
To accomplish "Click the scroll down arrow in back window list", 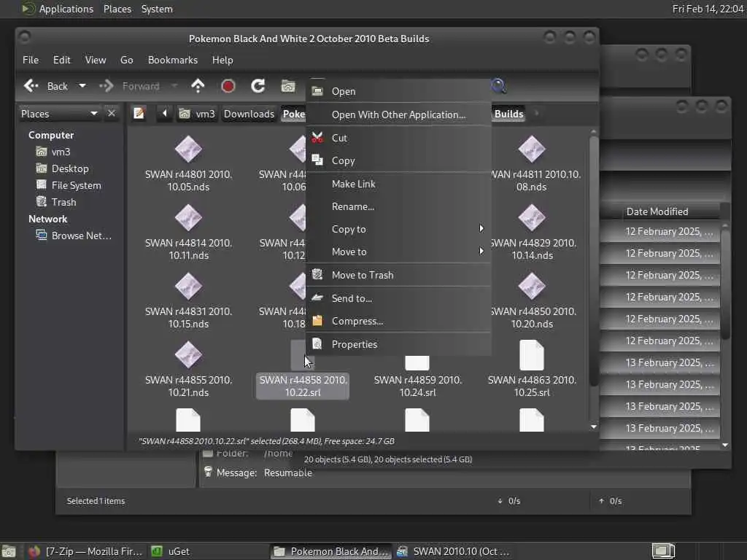I will (x=725, y=446).
